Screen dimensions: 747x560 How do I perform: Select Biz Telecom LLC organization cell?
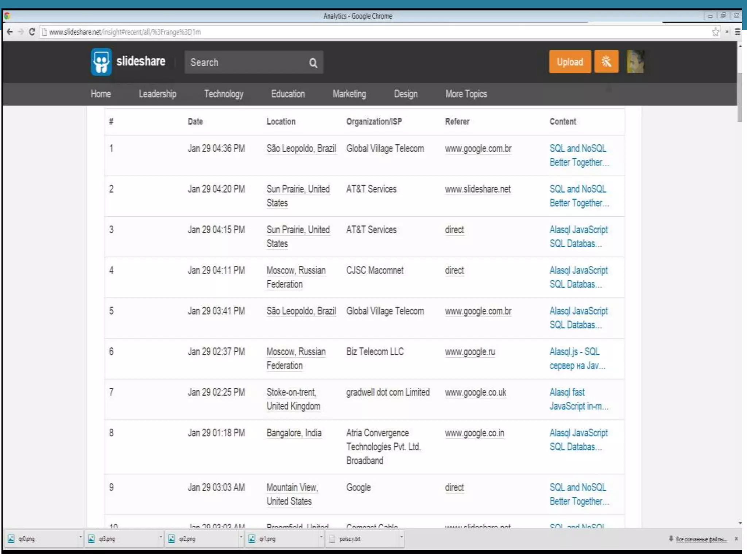coord(375,352)
